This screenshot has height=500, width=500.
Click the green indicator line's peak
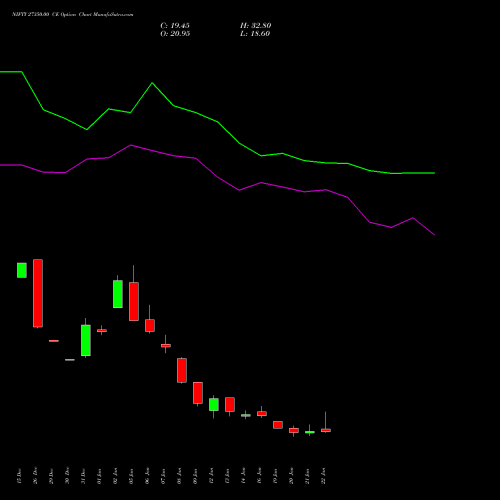[x=152, y=83]
